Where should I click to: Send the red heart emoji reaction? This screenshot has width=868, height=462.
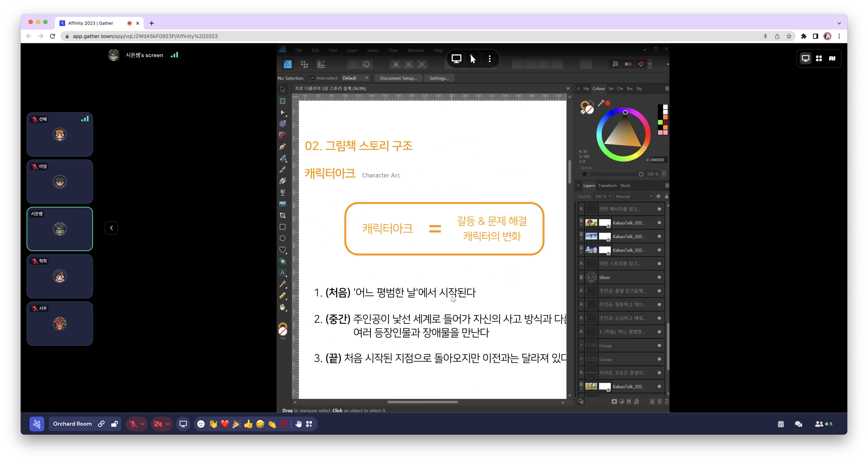225,424
